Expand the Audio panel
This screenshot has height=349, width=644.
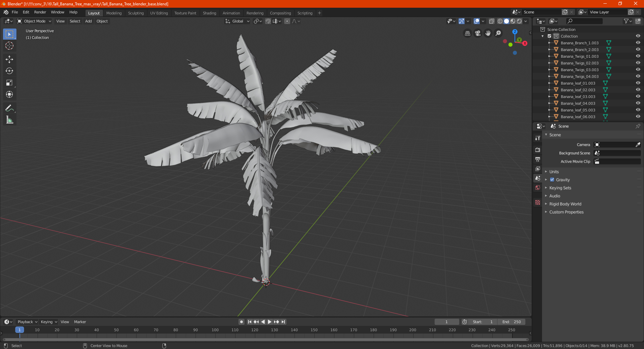coord(554,196)
